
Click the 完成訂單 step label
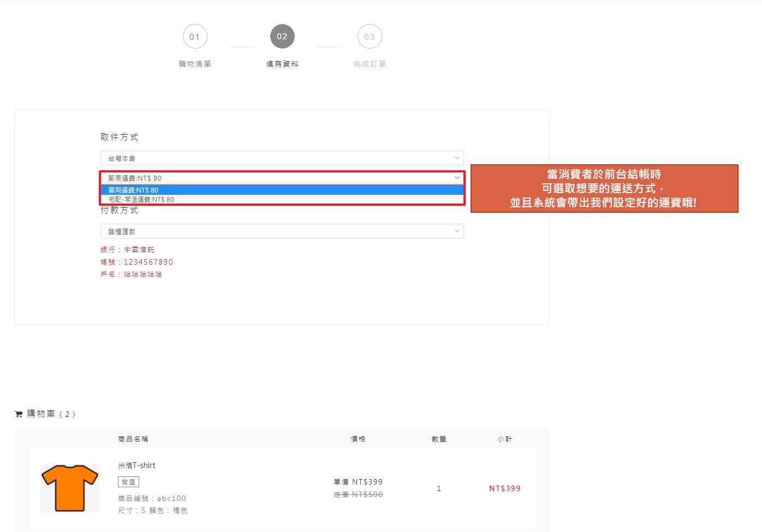click(x=370, y=64)
